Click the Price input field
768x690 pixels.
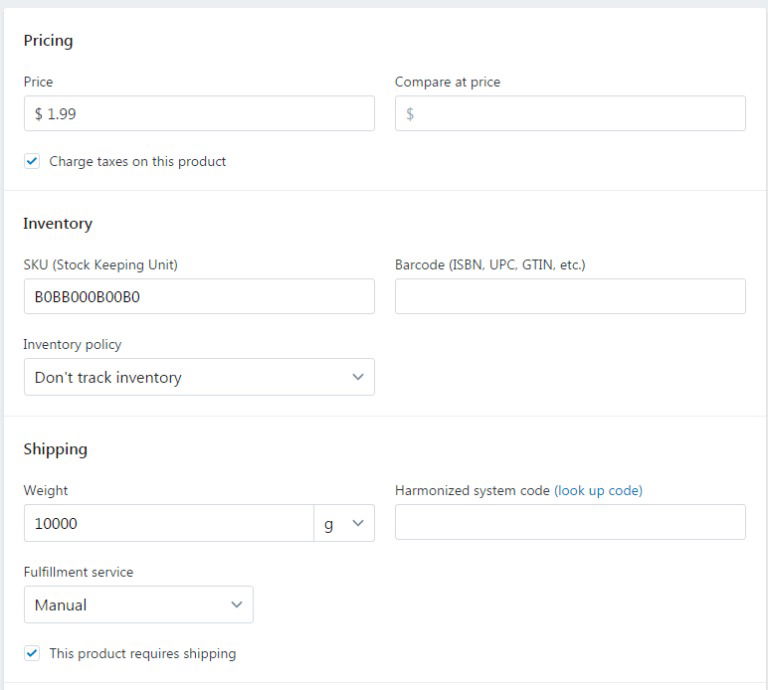pos(199,114)
